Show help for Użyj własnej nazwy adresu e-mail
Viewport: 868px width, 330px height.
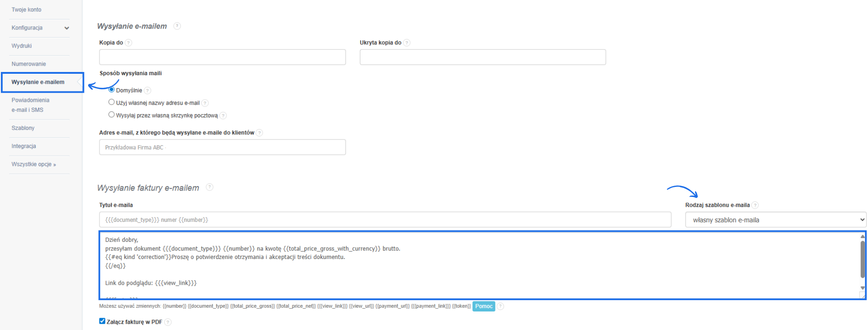point(205,103)
